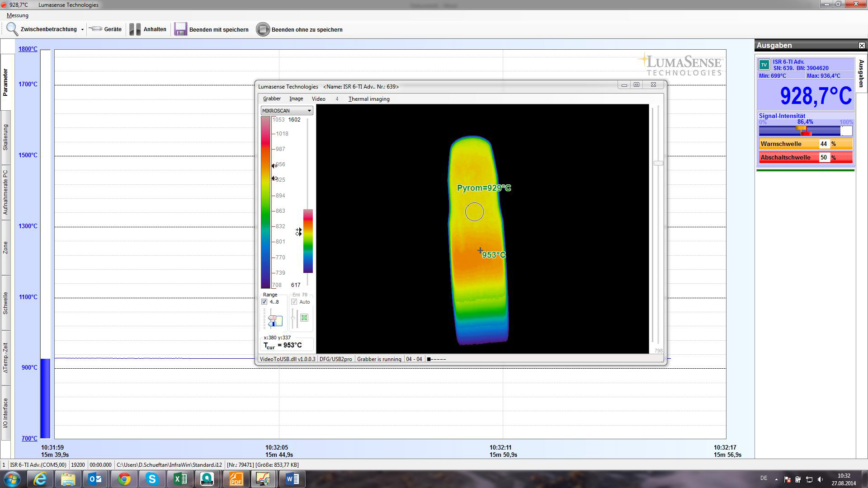This screenshot has width=868, height=488.
Task: Toggle the Range 4..8 checkbox
Action: [264, 302]
